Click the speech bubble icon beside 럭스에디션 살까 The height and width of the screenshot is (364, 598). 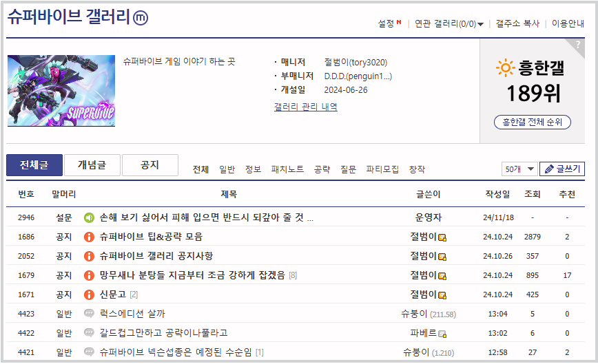click(89, 314)
